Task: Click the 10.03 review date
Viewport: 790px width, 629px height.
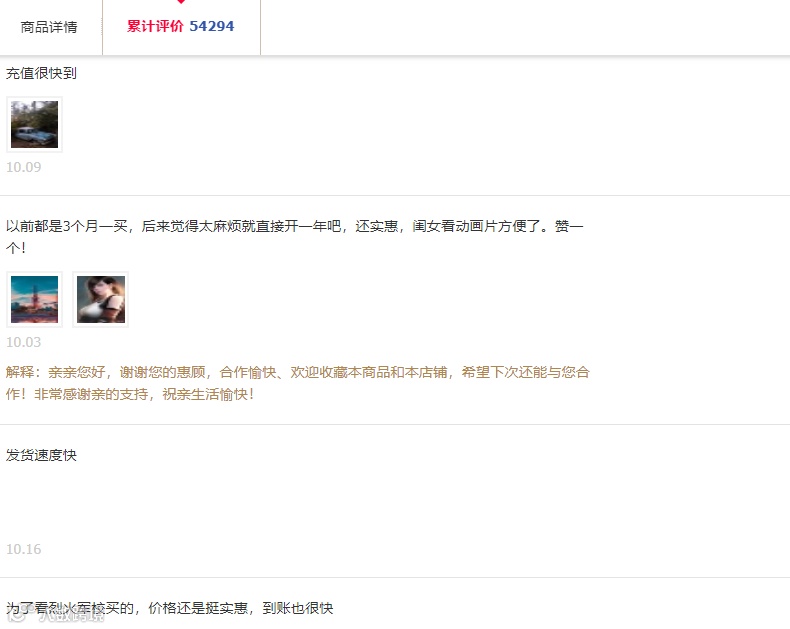Action: [24, 342]
